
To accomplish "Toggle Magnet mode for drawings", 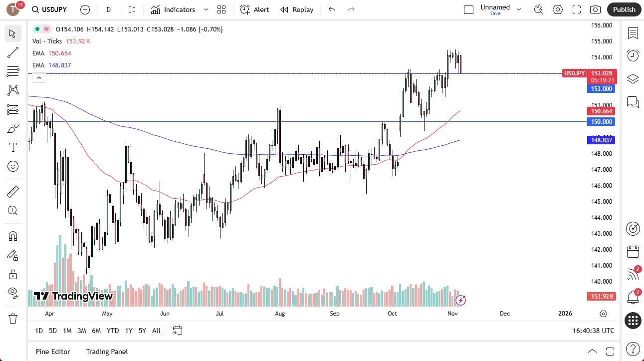I will pyautogui.click(x=13, y=236).
